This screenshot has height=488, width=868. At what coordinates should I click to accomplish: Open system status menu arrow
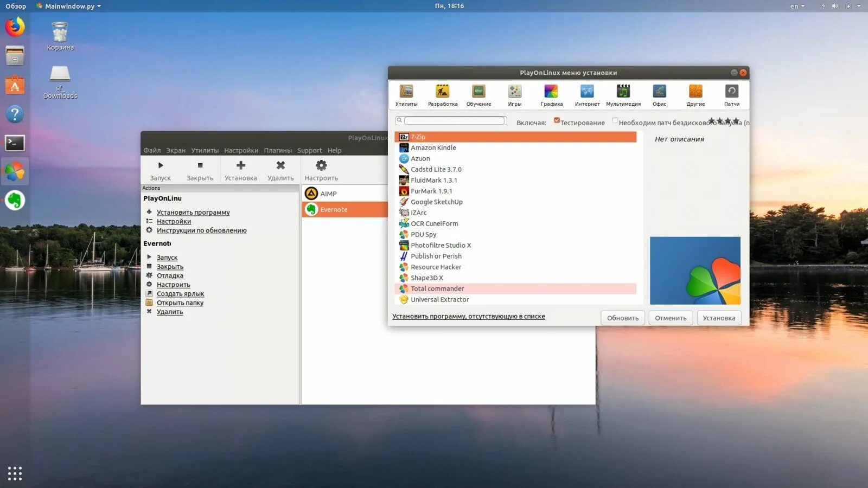859,6
